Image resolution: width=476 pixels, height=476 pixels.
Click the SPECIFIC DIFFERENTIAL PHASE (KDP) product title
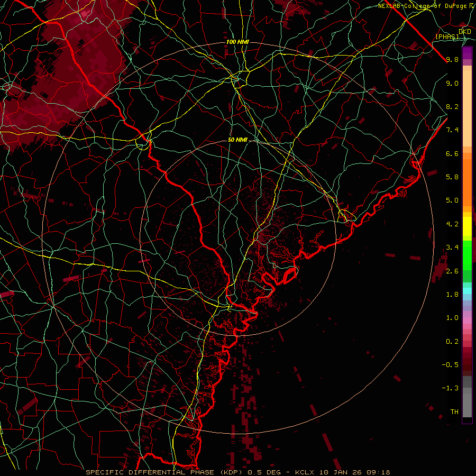(165, 472)
